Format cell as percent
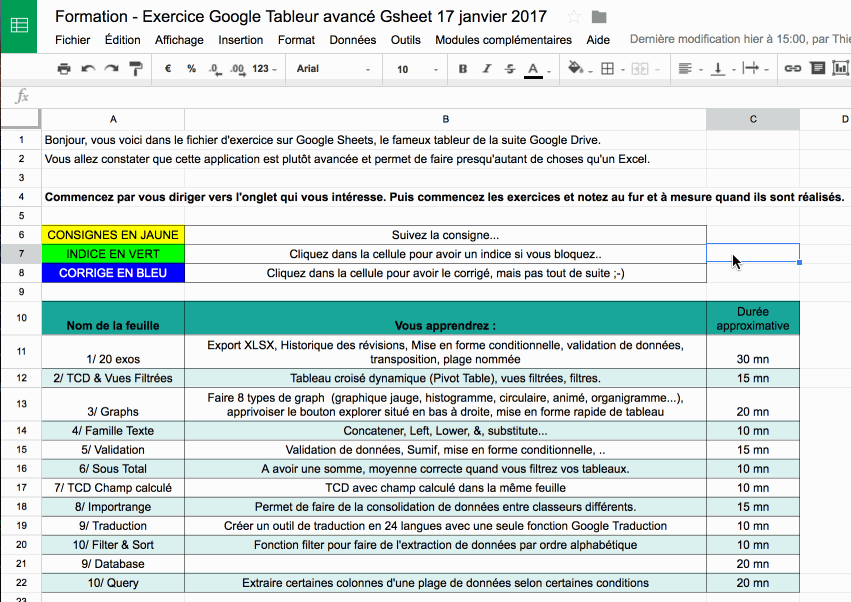 click(191, 69)
